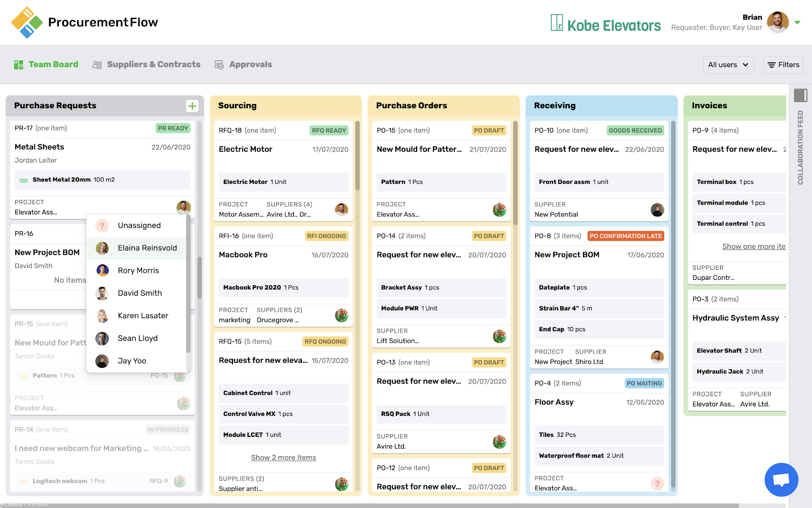Select the Pattern item in PO-15
This screenshot has height=508, width=812.
click(x=442, y=182)
